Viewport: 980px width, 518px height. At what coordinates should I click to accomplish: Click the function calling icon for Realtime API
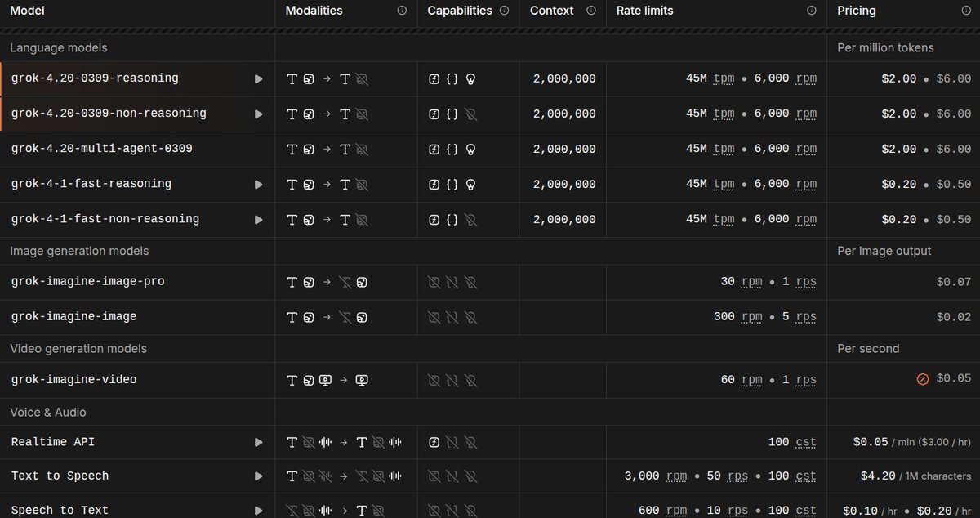(x=434, y=442)
